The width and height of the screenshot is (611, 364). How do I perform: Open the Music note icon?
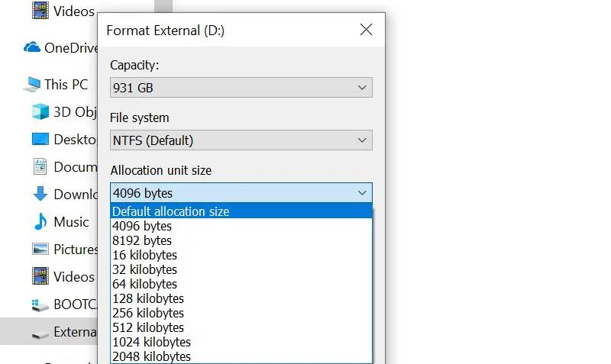(40, 221)
